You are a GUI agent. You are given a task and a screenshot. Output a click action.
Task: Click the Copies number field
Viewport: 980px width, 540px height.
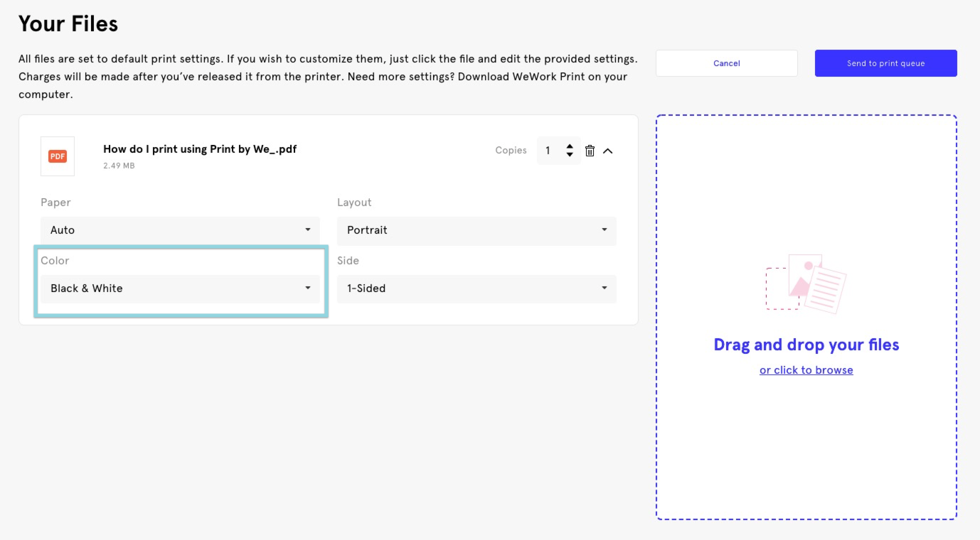click(x=548, y=151)
